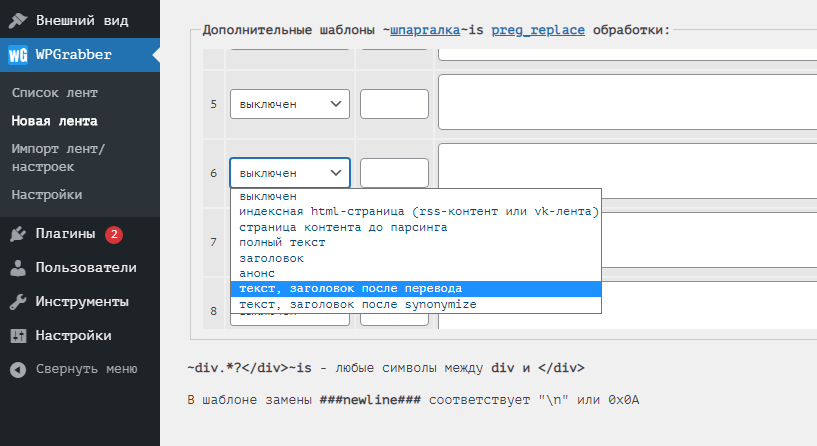This screenshot has height=446, width=817.
Task: Click the small input field in row 5
Action: 394,104
